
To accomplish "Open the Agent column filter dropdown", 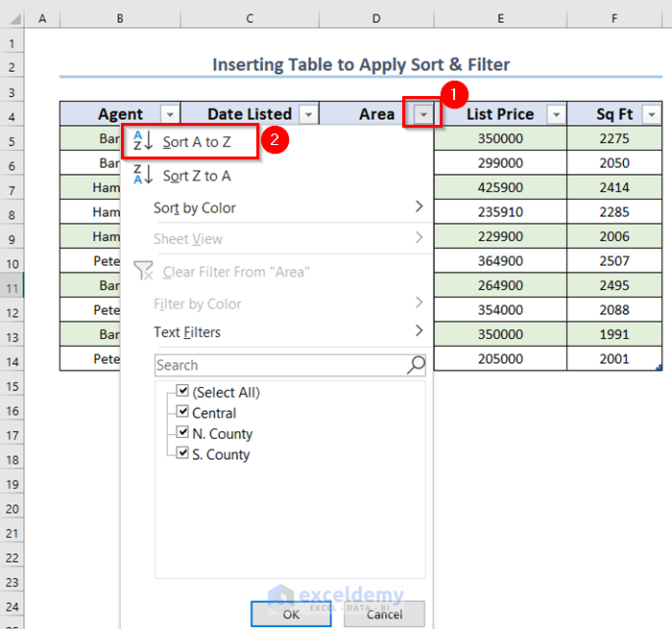I will 170,114.
